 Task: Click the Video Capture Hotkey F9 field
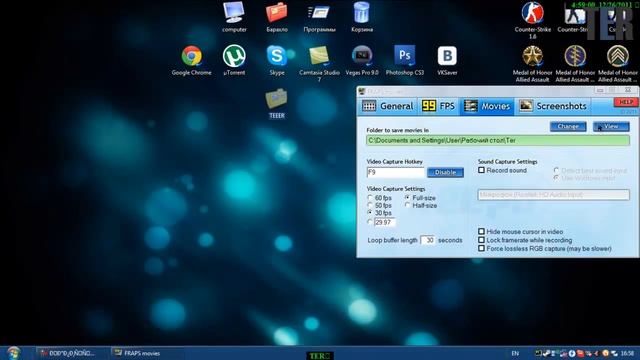[x=396, y=172]
